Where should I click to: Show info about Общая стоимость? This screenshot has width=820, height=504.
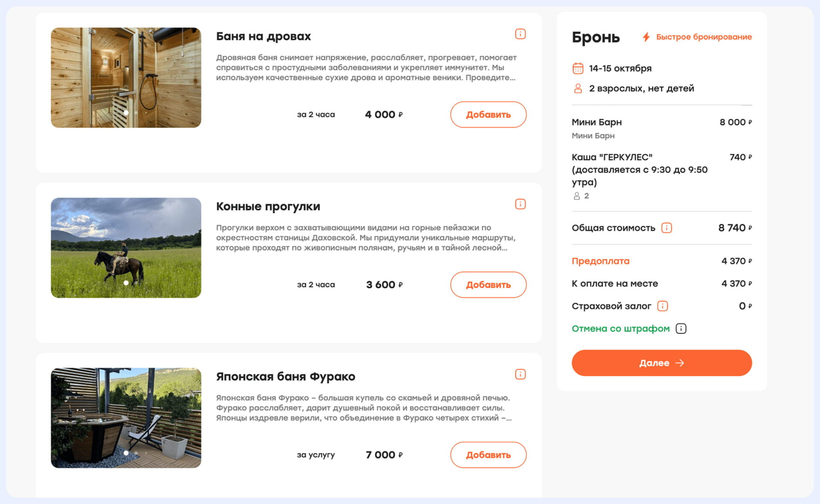666,228
